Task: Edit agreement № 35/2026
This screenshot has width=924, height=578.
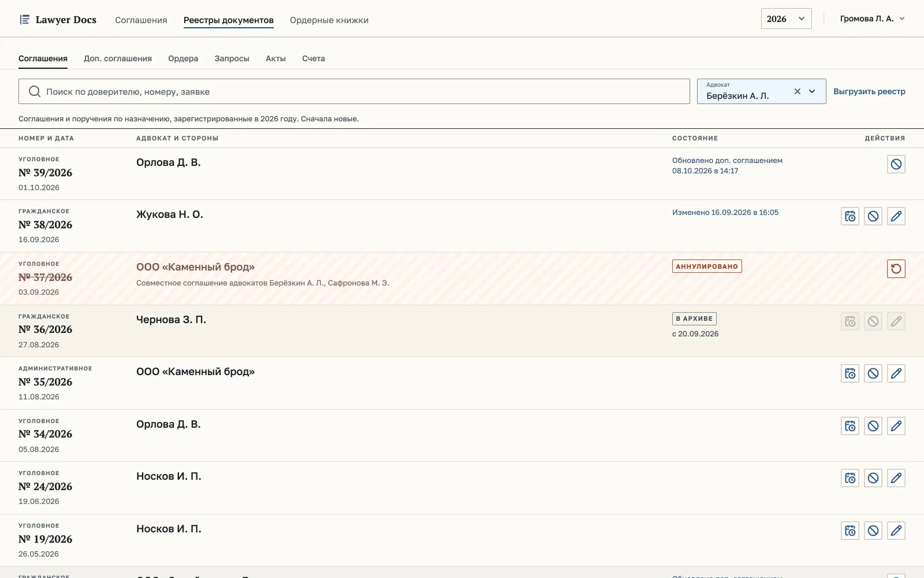Action: (x=896, y=373)
